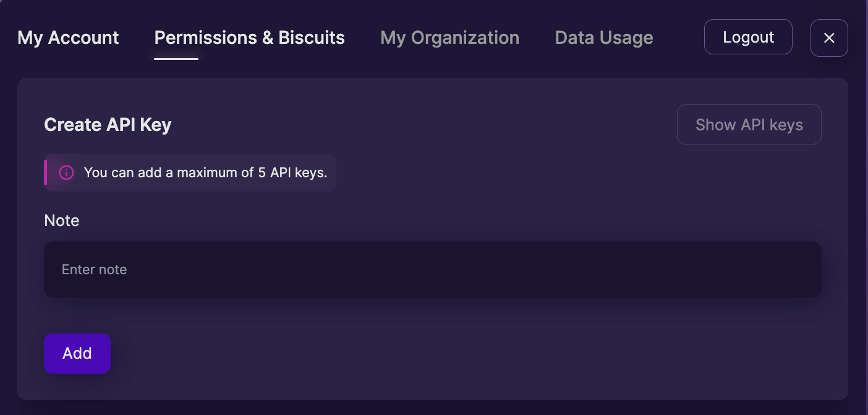Click the purple Add button

point(77,353)
